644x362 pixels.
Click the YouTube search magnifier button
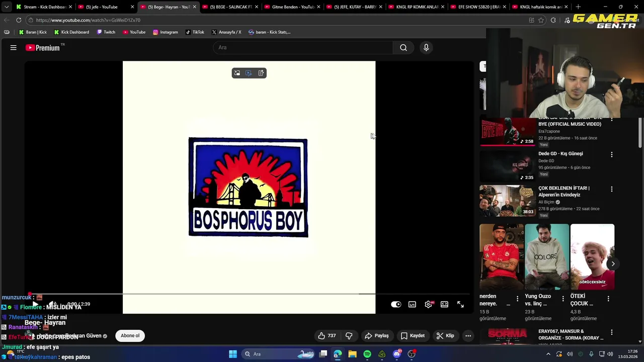click(x=404, y=47)
